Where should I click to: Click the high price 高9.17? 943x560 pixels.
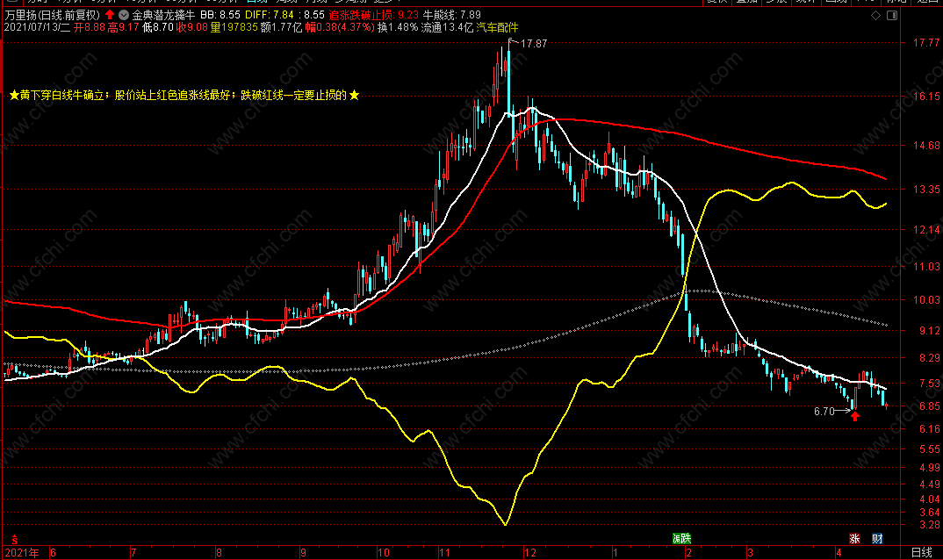click(x=123, y=27)
